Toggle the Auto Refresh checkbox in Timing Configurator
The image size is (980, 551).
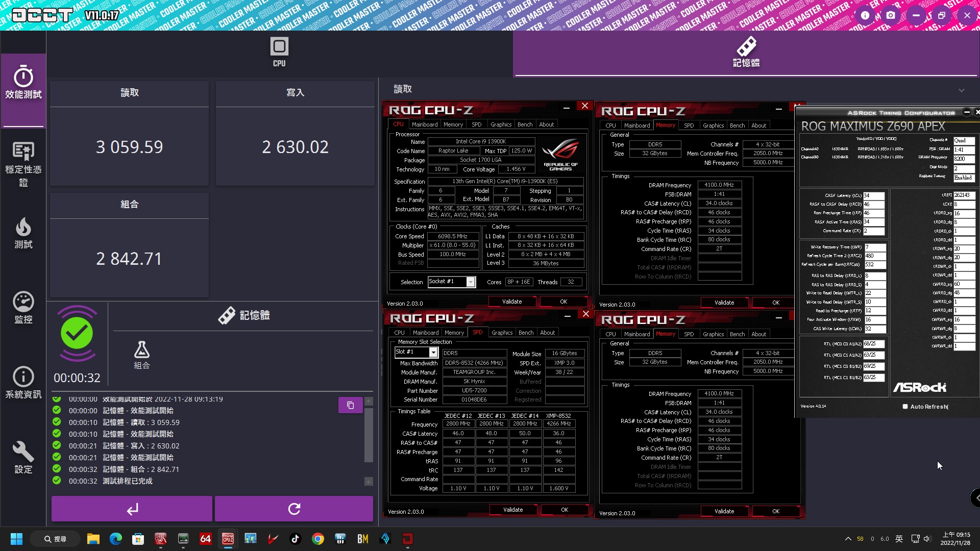click(905, 407)
